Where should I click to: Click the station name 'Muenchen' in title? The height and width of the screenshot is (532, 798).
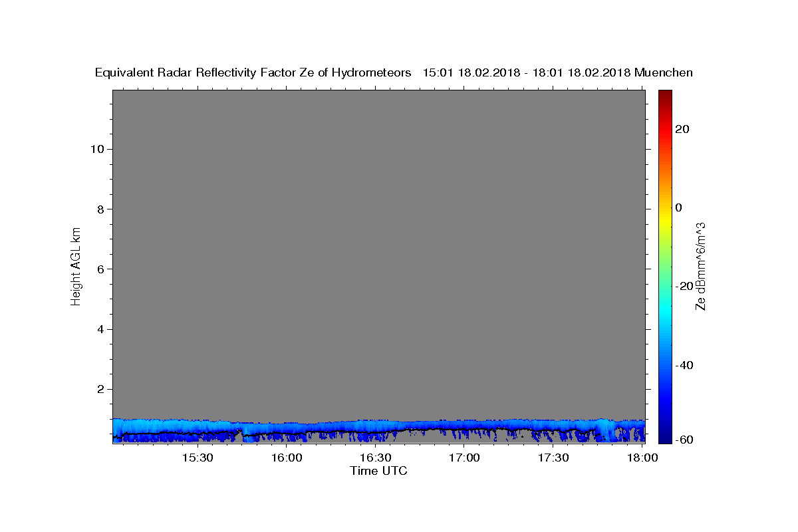[x=664, y=73]
